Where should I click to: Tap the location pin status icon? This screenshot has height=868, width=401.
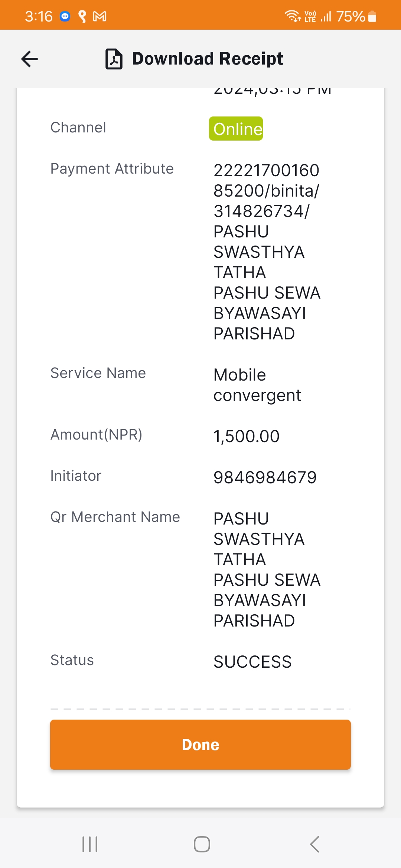tap(82, 16)
